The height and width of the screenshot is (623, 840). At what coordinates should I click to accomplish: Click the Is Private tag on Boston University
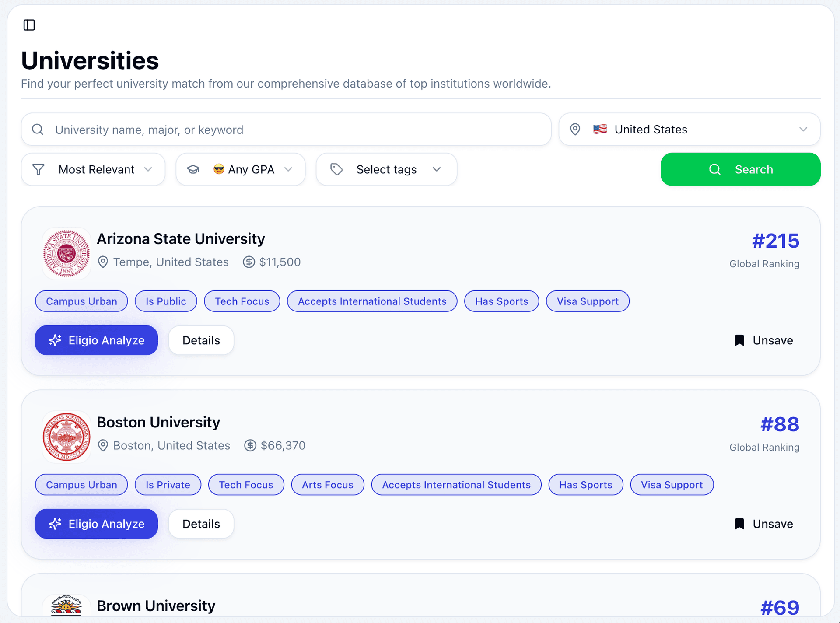coord(168,485)
